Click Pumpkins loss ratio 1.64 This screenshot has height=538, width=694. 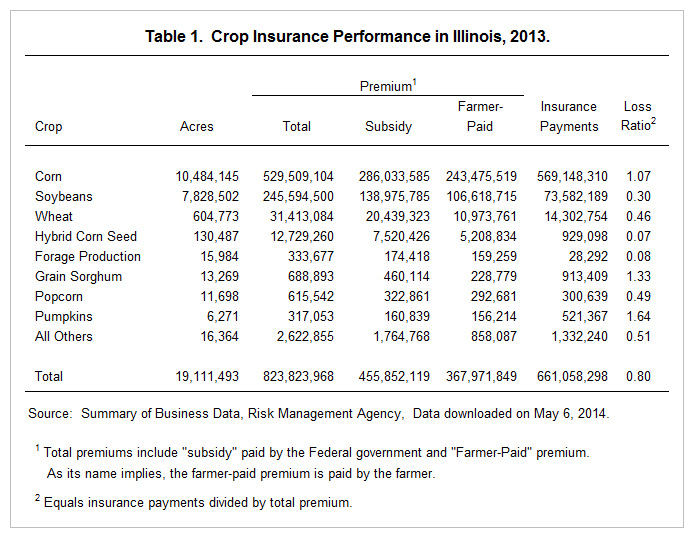click(638, 316)
